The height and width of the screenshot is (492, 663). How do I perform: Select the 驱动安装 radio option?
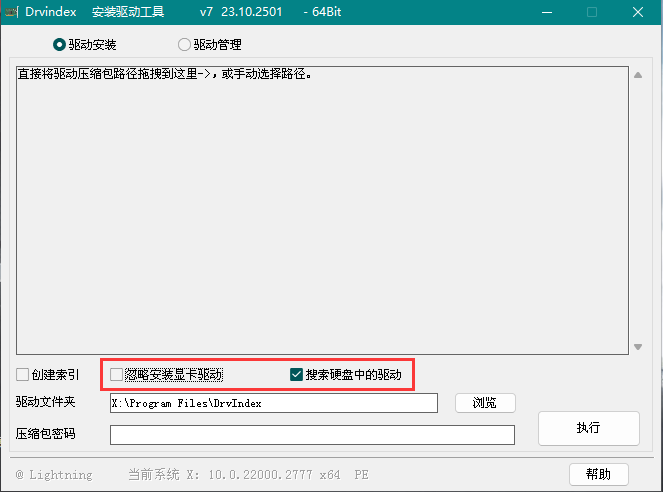(59, 45)
